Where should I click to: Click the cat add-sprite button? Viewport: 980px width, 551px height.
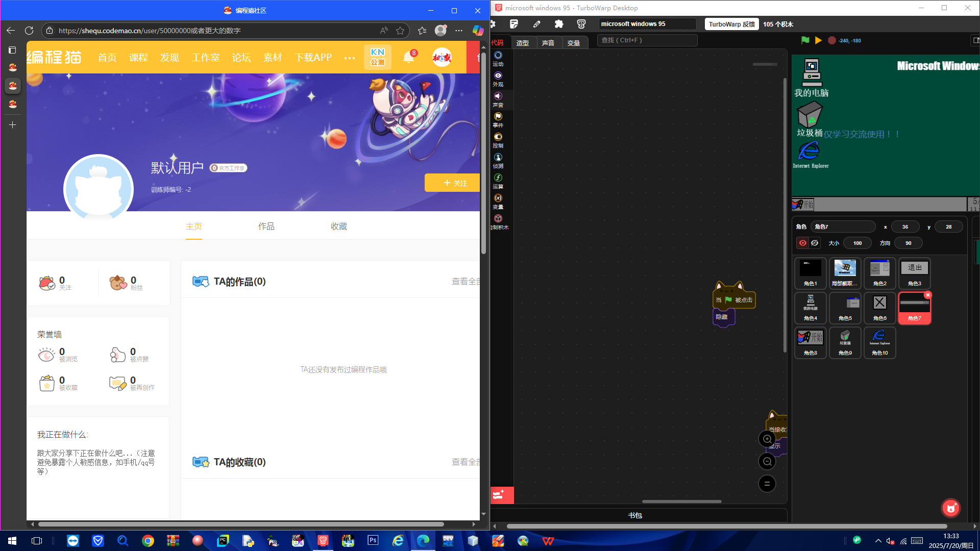[951, 508]
